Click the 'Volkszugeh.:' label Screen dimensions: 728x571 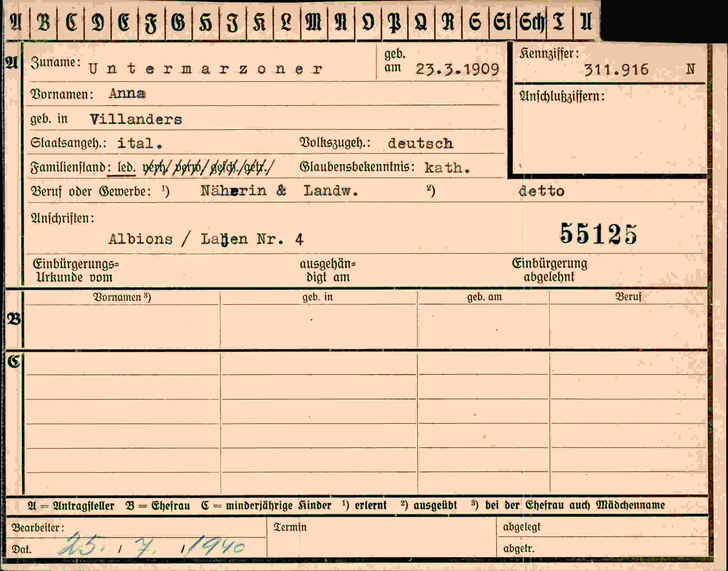tap(335, 143)
